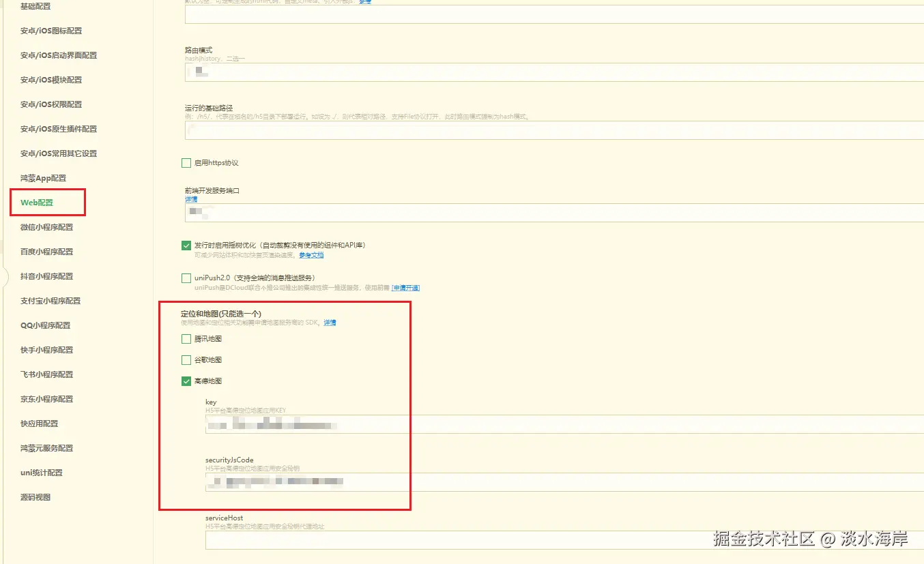Enable the 启用https协议 checkbox
This screenshot has width=924, height=564.
186,163
